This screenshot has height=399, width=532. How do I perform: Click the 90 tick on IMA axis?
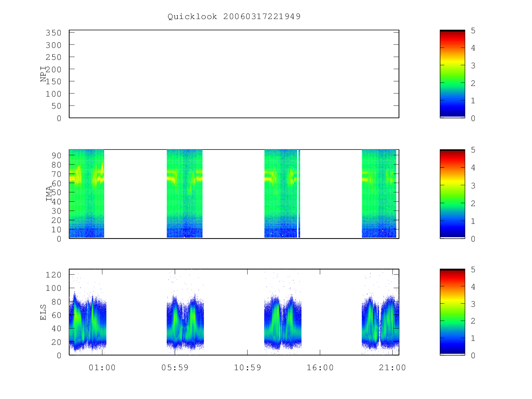tap(56, 155)
